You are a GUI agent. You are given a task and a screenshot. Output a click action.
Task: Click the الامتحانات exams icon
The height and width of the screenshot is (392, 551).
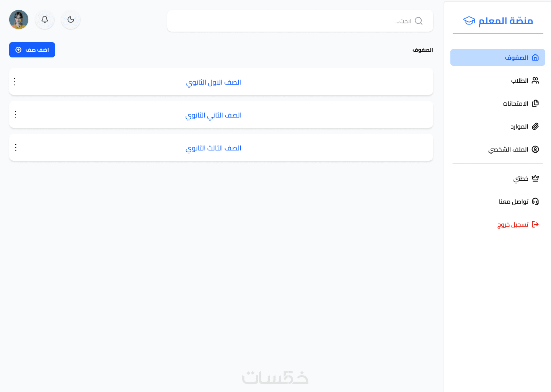click(535, 103)
